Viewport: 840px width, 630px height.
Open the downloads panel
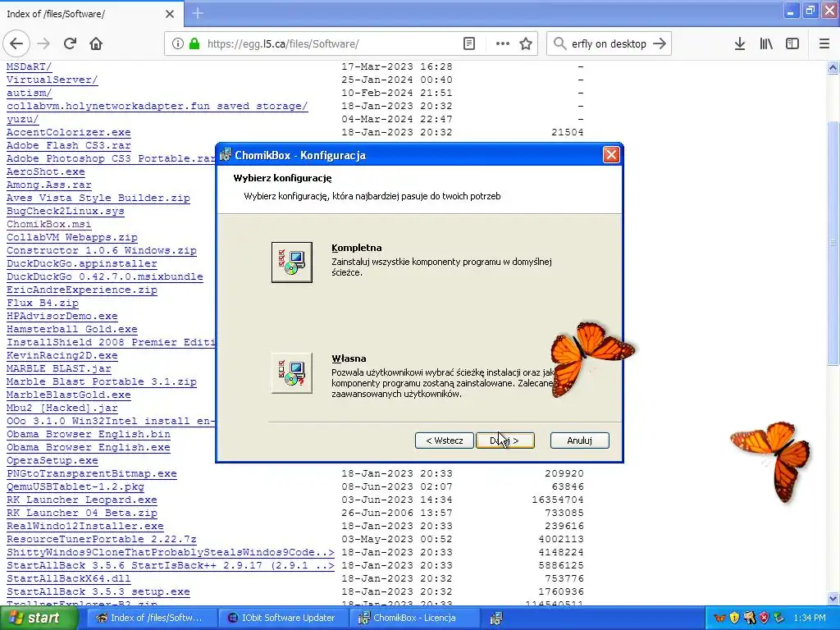click(740, 44)
